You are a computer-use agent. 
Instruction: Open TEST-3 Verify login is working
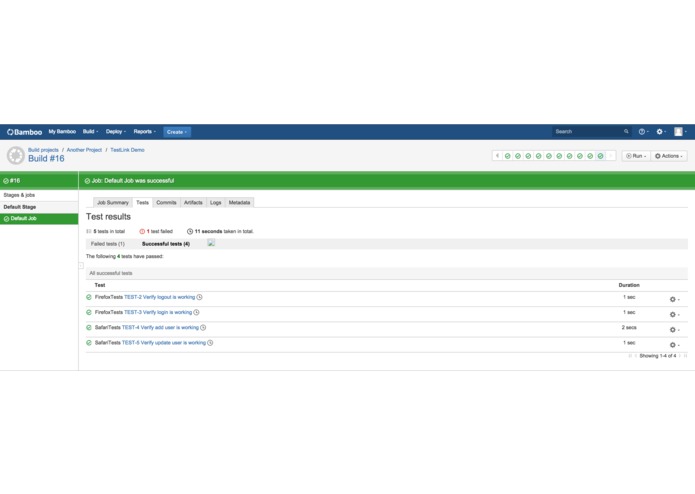click(158, 312)
